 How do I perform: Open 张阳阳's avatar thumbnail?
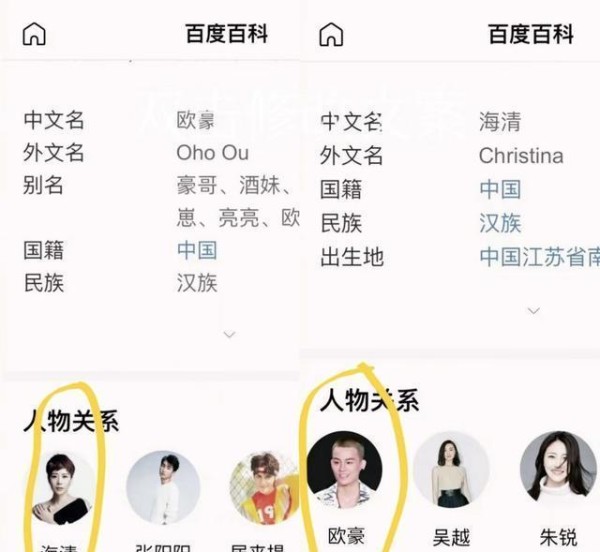(163, 487)
